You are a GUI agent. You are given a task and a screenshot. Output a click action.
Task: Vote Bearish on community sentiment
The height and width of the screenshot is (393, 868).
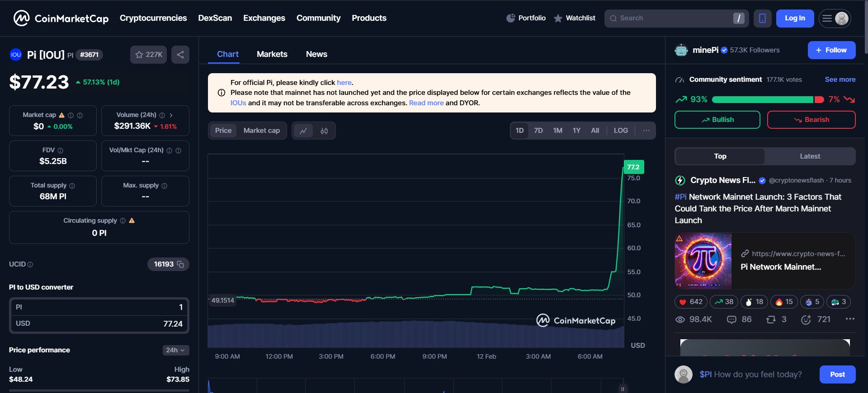click(811, 120)
